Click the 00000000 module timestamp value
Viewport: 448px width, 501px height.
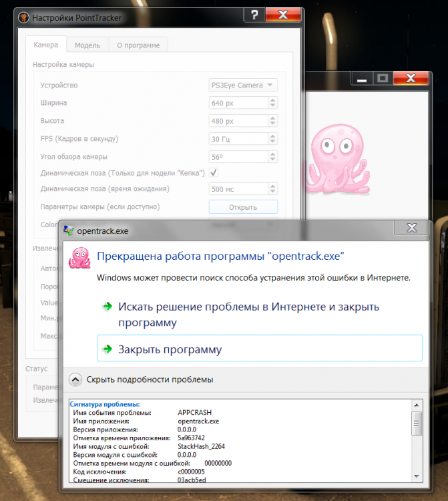[218, 464]
